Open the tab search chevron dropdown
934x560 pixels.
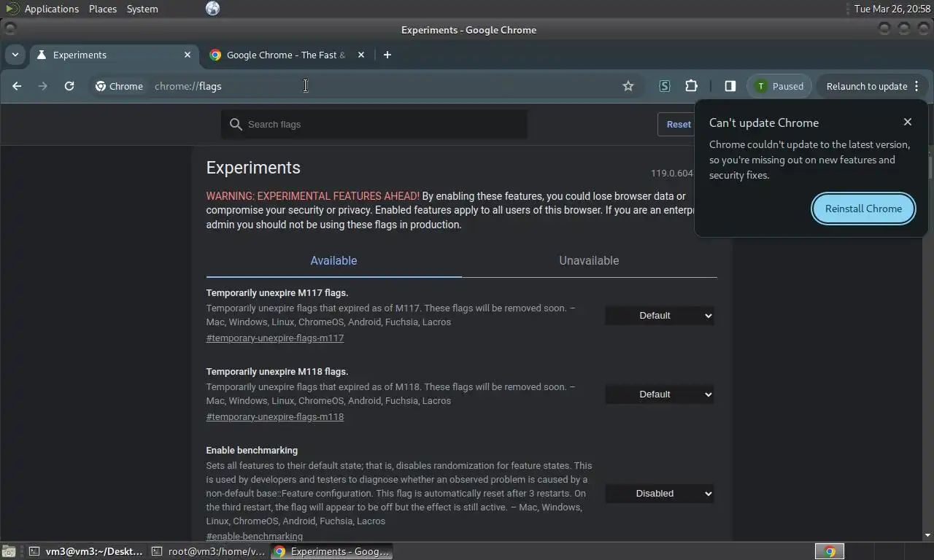[x=15, y=55]
